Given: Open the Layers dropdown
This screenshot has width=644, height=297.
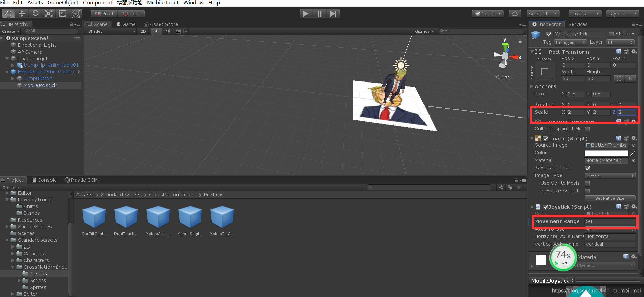Looking at the screenshot, I should click(584, 14).
